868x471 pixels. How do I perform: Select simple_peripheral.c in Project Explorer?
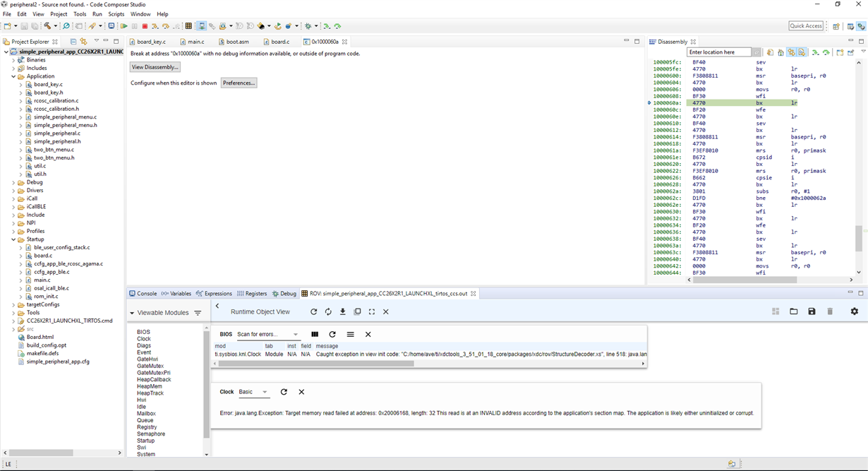point(57,133)
